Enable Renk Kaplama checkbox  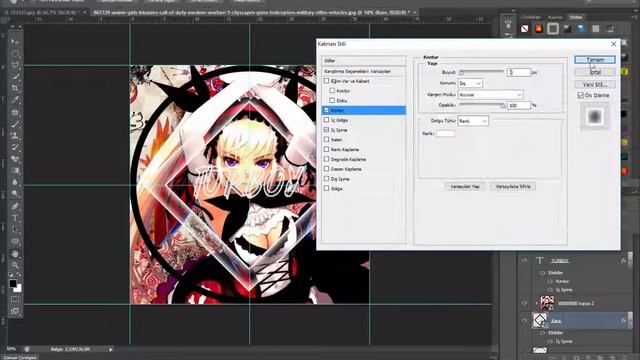(327, 149)
